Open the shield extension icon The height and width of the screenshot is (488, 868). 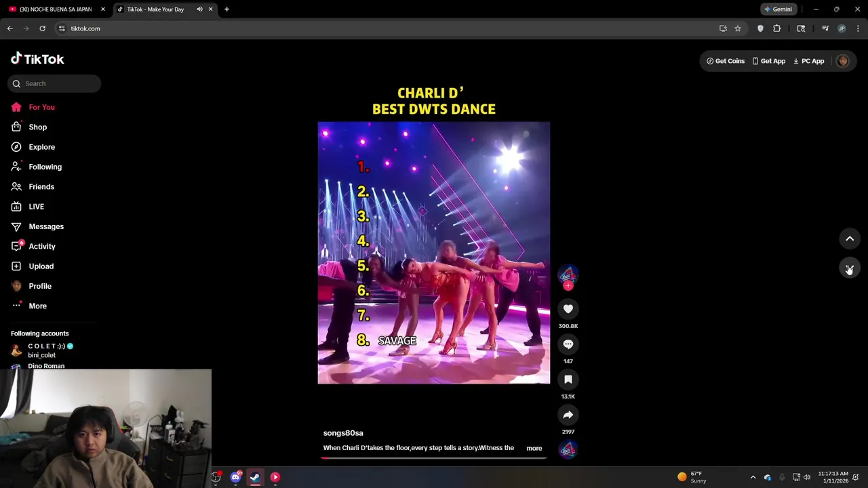[760, 28]
